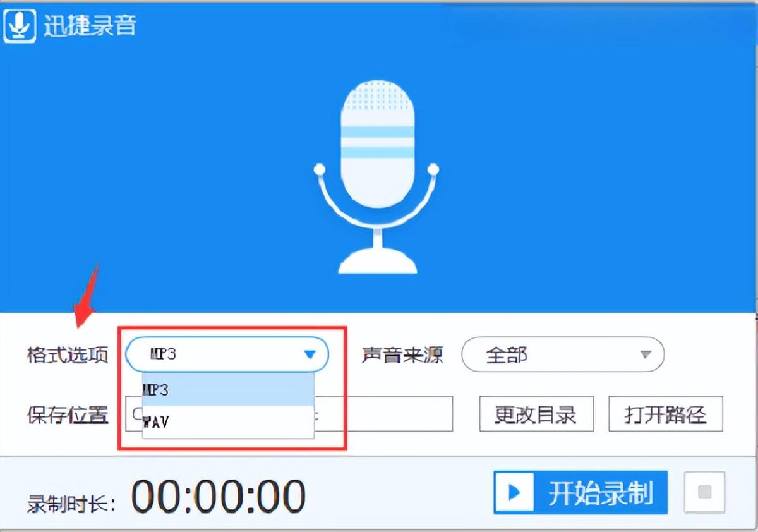Viewport: 758px width, 532px height.
Task: Click the 迅捷录音 app logo icon
Action: [20, 25]
